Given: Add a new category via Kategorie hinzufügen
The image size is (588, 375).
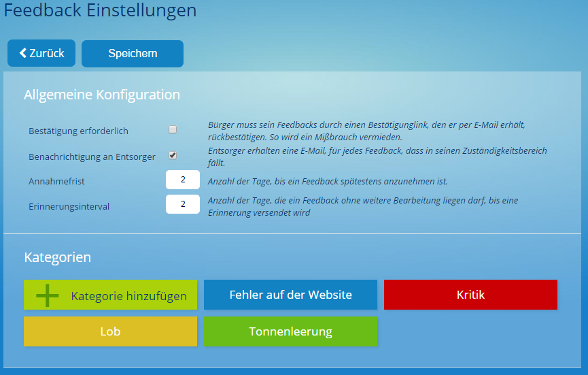Looking at the screenshot, I should (x=110, y=295).
